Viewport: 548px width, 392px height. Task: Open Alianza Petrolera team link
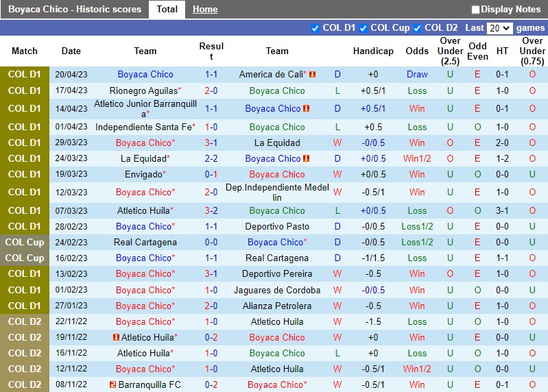point(277,306)
